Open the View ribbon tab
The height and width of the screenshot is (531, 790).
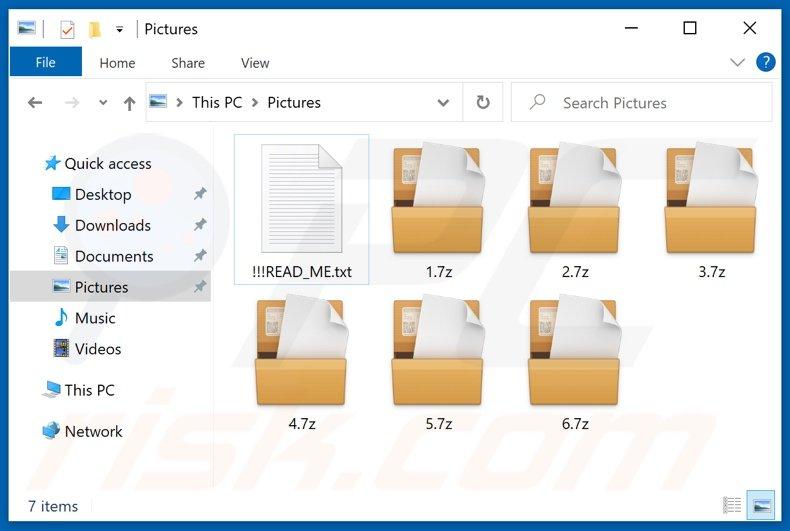pyautogui.click(x=255, y=63)
